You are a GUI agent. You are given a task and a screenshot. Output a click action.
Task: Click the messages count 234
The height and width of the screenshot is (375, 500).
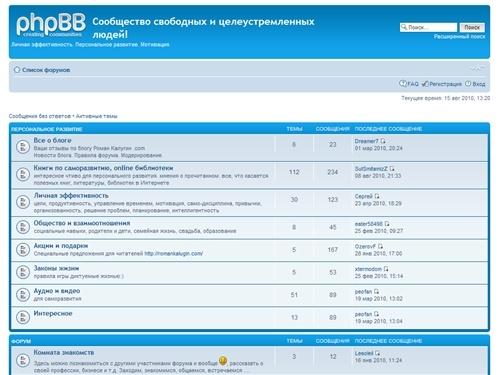click(332, 172)
